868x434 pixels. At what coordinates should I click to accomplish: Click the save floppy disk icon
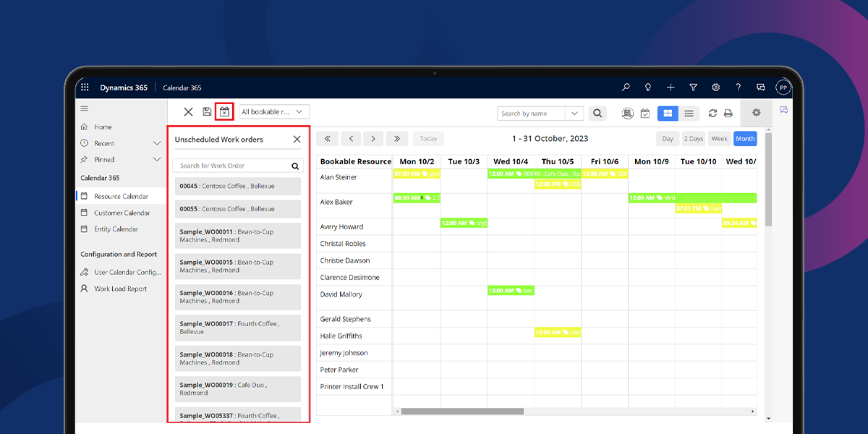[207, 112]
